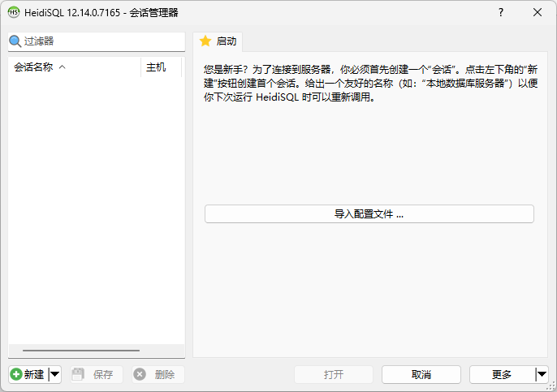The image size is (557, 392).
Task: Click the empty session list area
Action: point(97,203)
